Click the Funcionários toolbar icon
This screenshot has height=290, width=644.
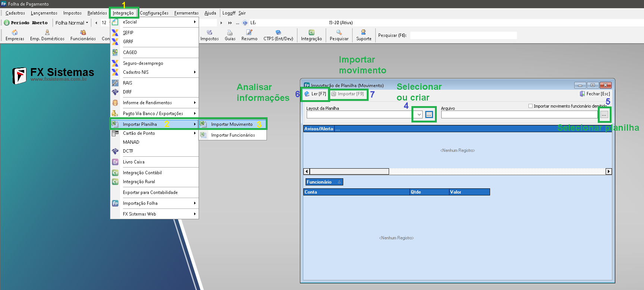(x=83, y=35)
